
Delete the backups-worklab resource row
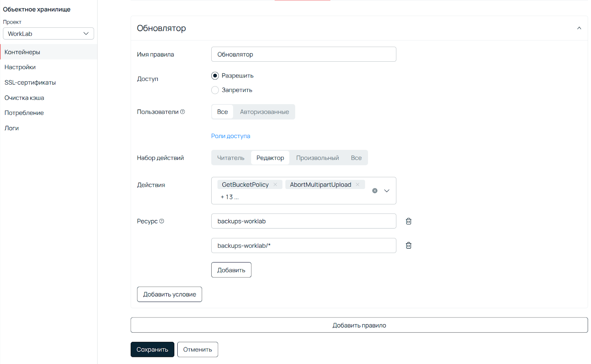tap(409, 221)
